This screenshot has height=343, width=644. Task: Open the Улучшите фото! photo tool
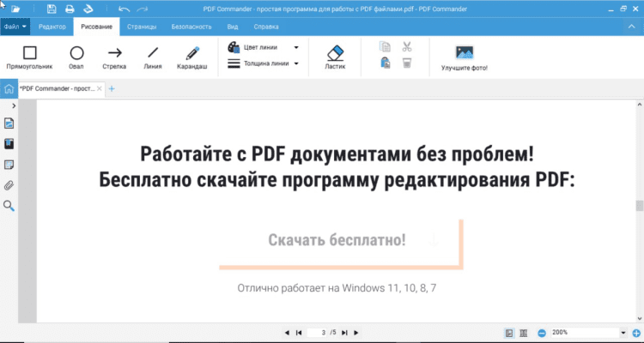tap(465, 58)
